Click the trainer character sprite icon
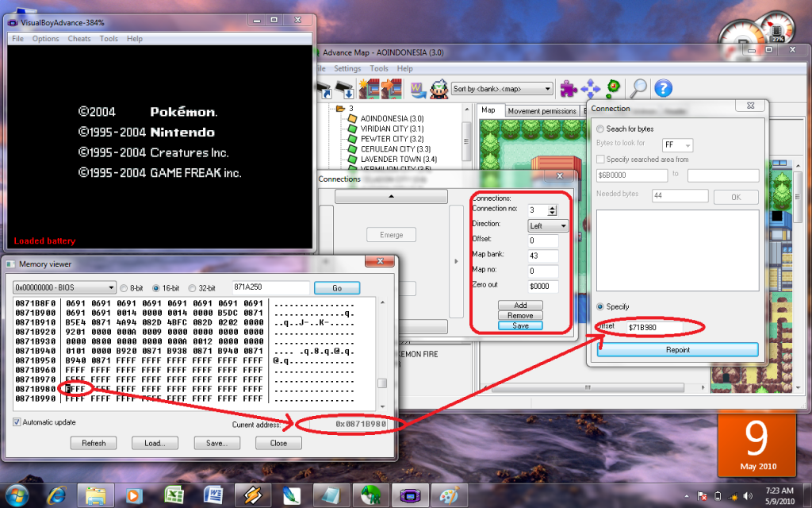Viewport: 812px width, 508px height. (439, 89)
